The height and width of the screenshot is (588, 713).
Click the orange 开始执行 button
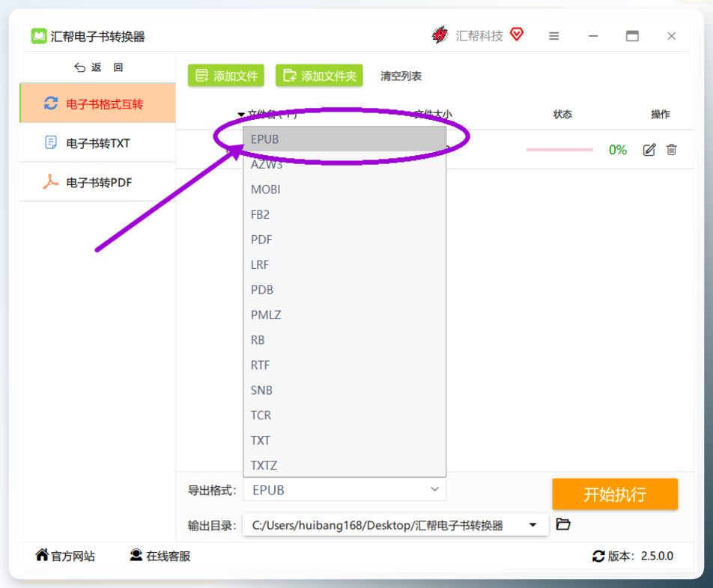pyautogui.click(x=615, y=494)
